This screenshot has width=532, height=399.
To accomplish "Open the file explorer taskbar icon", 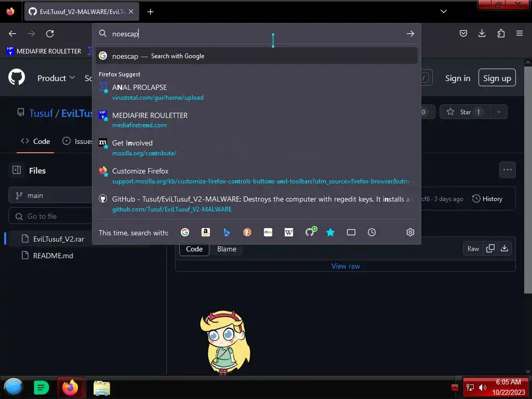I will point(102,388).
